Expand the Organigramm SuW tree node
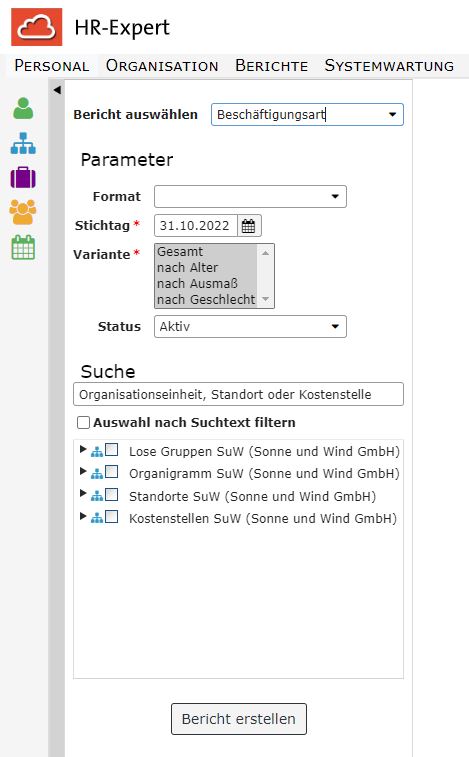Viewport: 469px width, 757px height. 83,471
